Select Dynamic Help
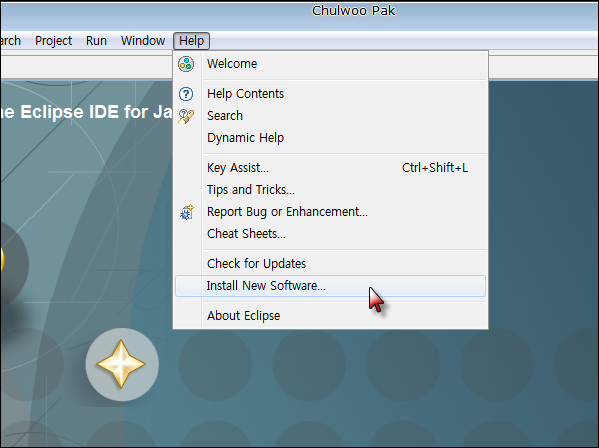This screenshot has height=448, width=599. click(330, 137)
